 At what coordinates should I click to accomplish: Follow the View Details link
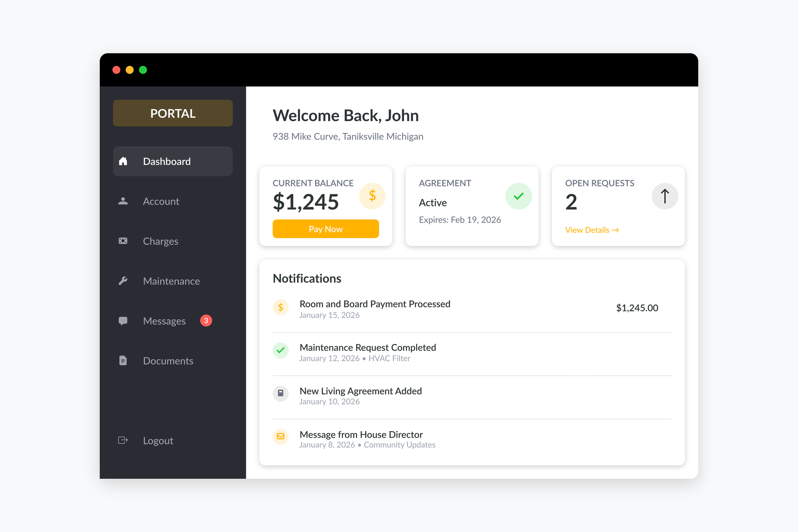[x=592, y=230]
